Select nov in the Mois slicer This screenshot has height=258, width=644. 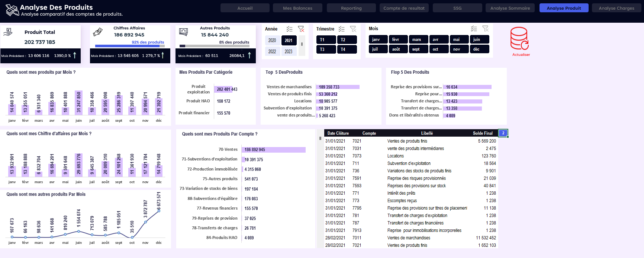click(459, 49)
